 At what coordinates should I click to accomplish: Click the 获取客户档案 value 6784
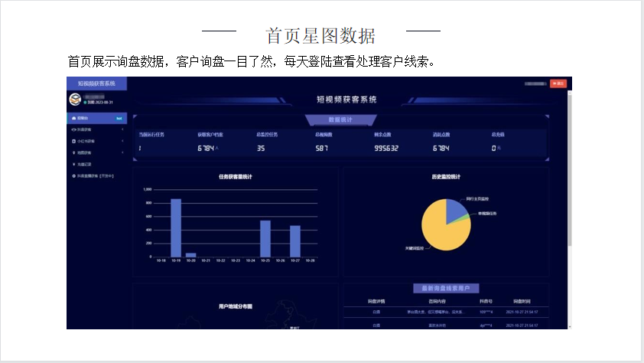206,148
